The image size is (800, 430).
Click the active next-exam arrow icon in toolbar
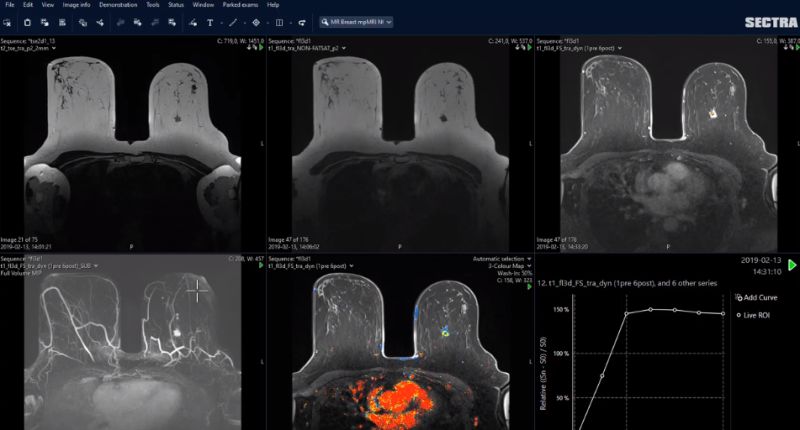pos(172,22)
